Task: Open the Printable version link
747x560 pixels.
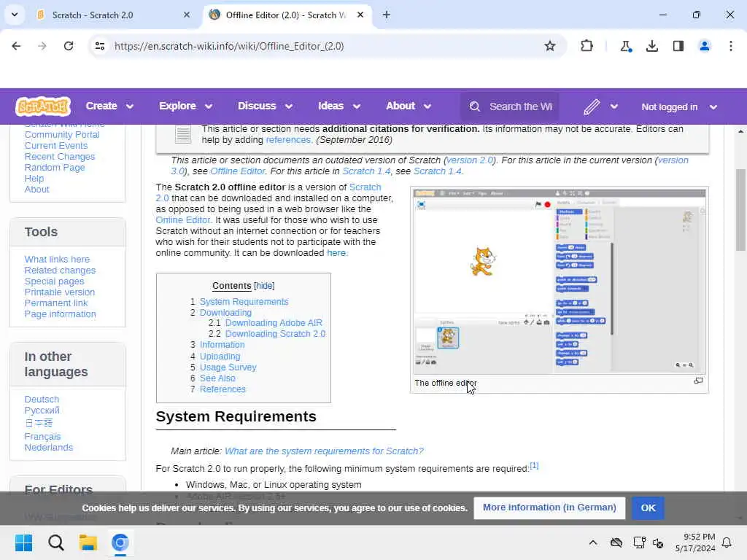Action: 60,292
